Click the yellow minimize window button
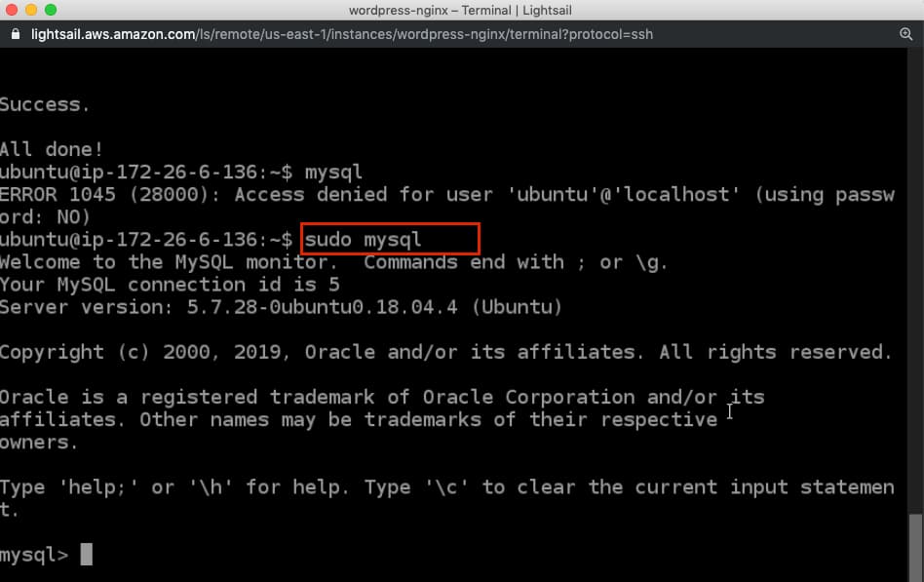Screen dimensions: 924x582 31,10
